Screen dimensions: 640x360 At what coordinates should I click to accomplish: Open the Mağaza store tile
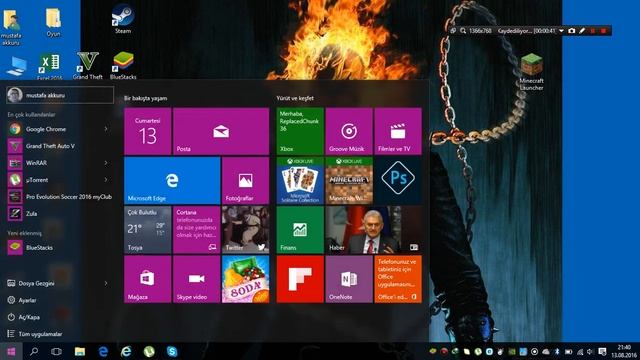pos(147,279)
